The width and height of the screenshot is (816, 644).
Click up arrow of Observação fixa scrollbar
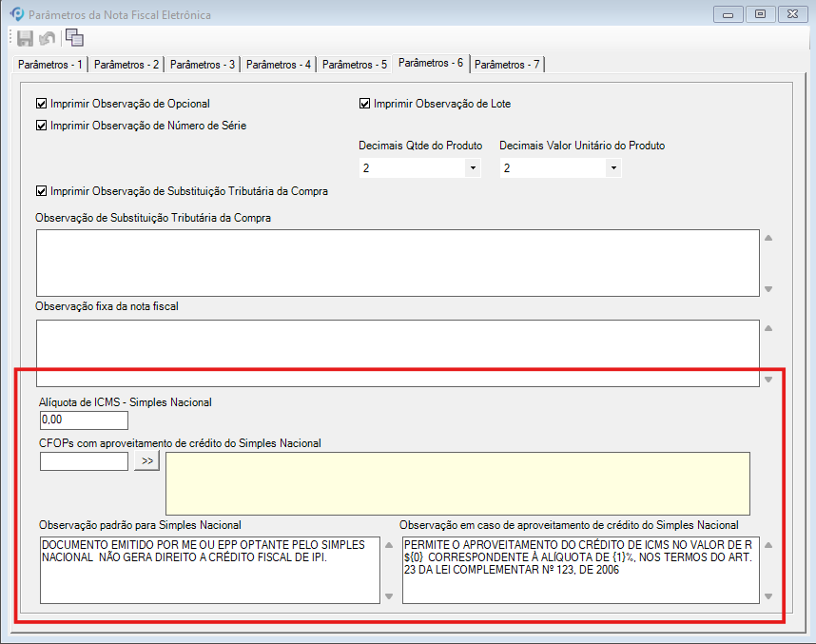pos(768,328)
